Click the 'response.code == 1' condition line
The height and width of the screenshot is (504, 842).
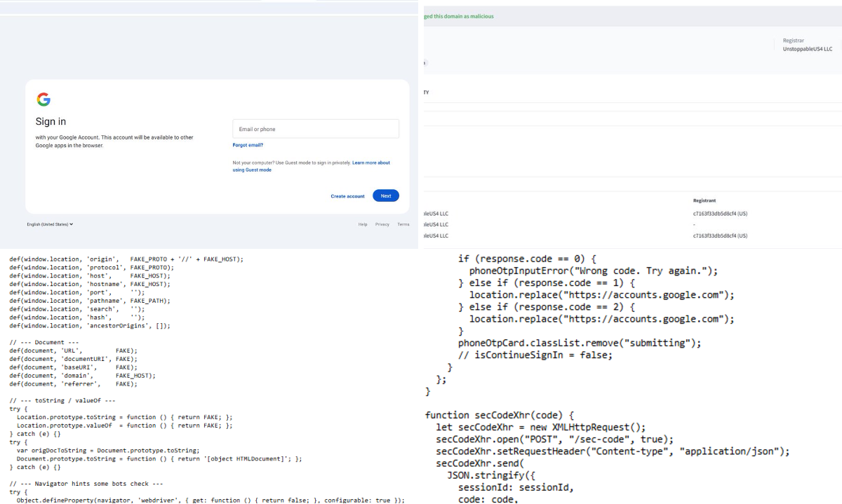click(x=547, y=282)
